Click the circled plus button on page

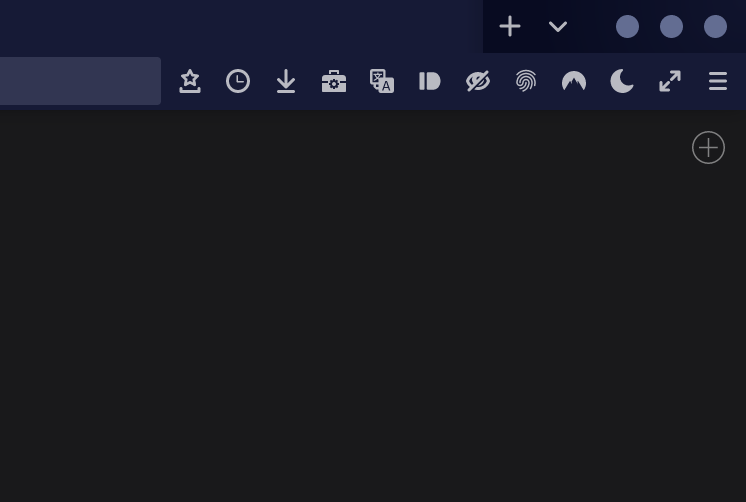(708, 148)
